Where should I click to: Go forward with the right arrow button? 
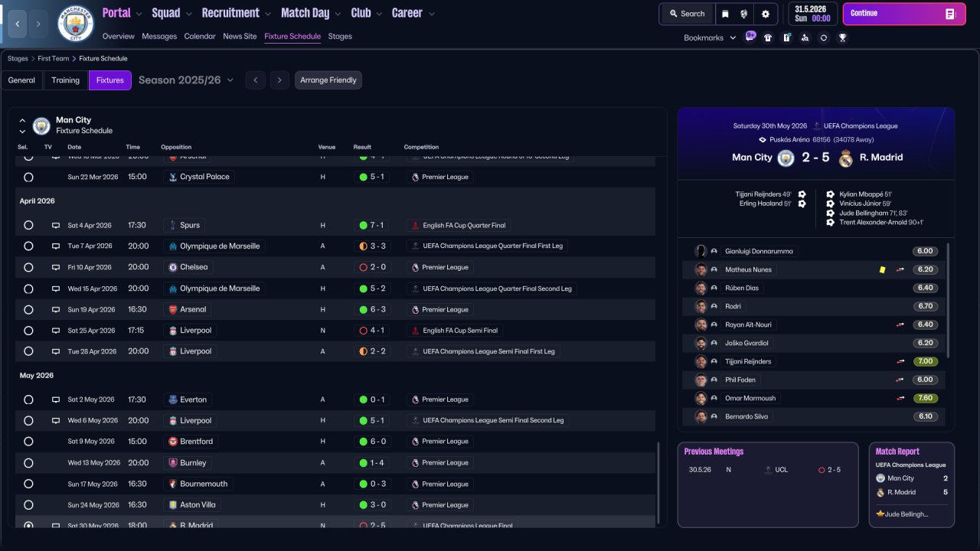click(38, 24)
